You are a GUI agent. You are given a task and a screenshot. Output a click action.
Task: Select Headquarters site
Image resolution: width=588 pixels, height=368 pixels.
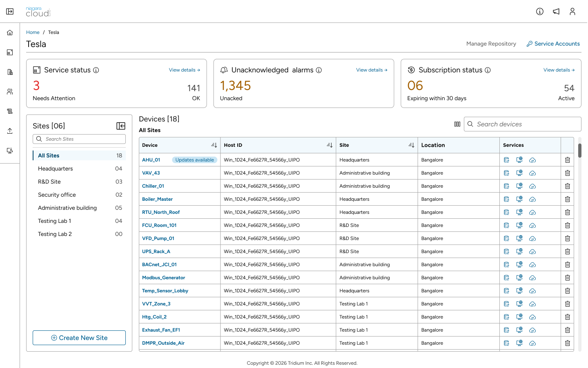click(79, 168)
